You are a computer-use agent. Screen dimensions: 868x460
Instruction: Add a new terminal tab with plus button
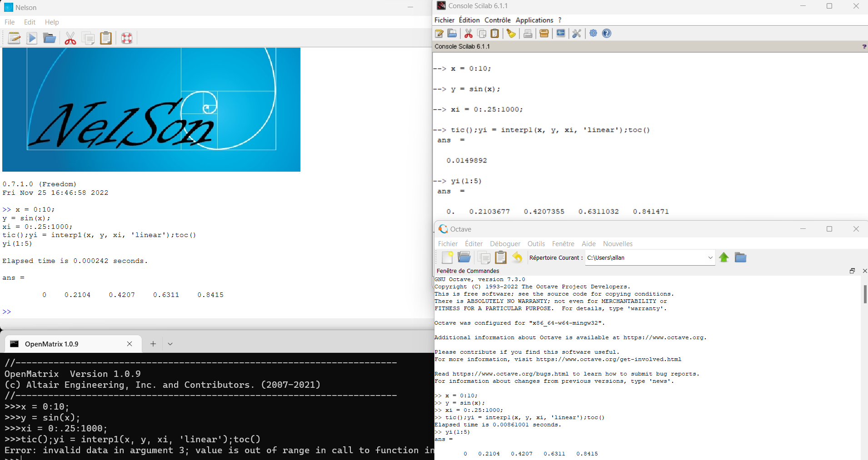point(153,344)
